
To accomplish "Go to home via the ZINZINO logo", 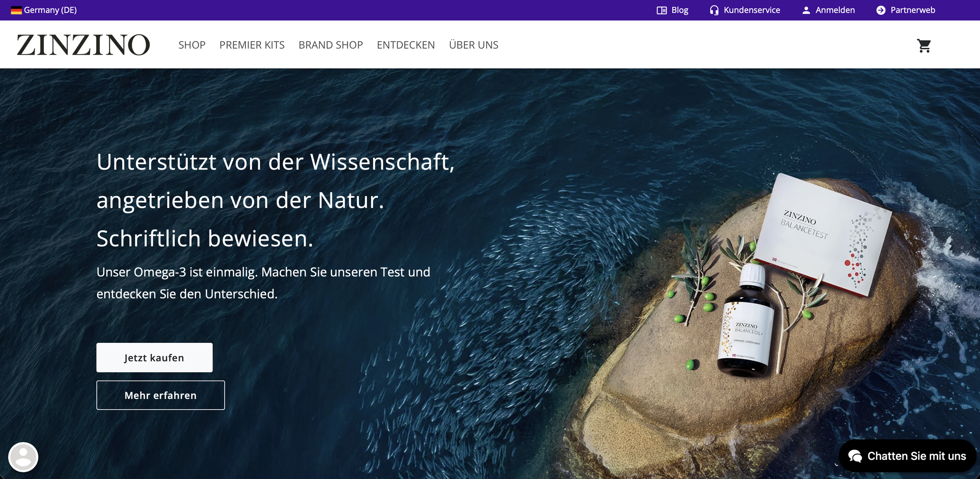I will coord(83,45).
